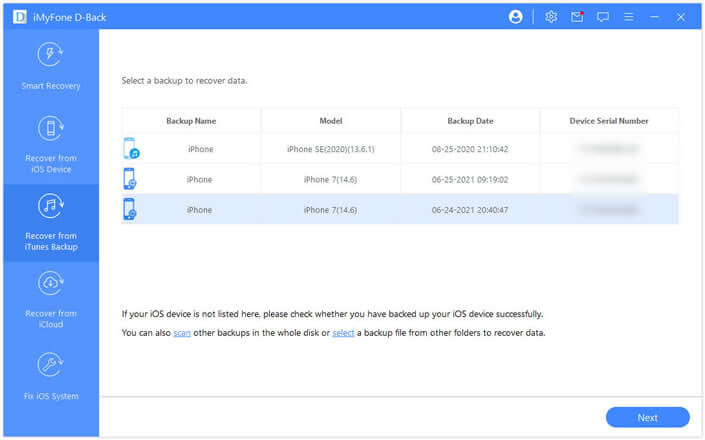Open the user account profile icon

click(516, 17)
